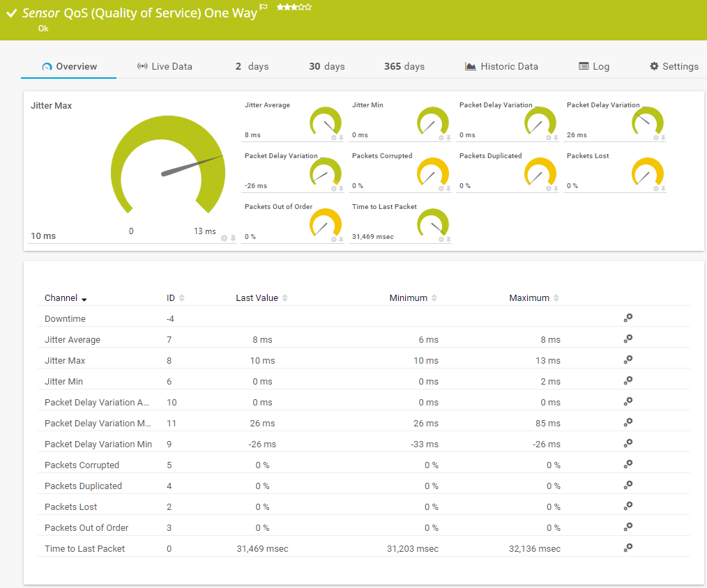Open gear icon on Packets Corrupted gauge

pyautogui.click(x=441, y=188)
